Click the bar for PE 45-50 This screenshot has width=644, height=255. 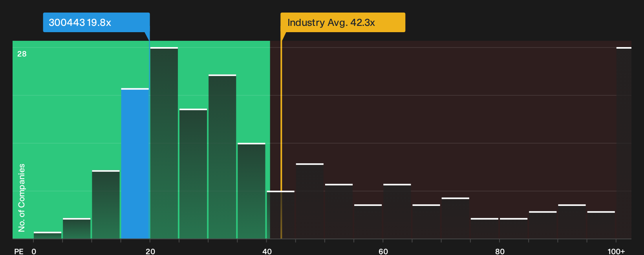310,201
